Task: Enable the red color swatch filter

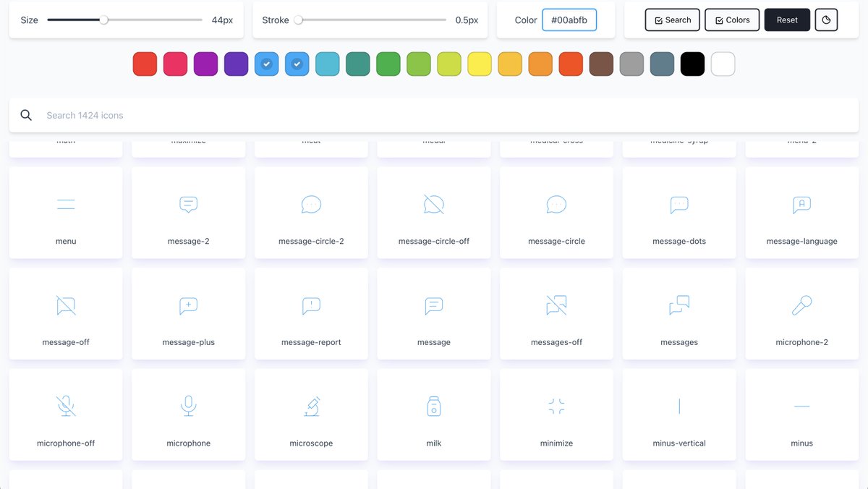Action: click(x=144, y=64)
